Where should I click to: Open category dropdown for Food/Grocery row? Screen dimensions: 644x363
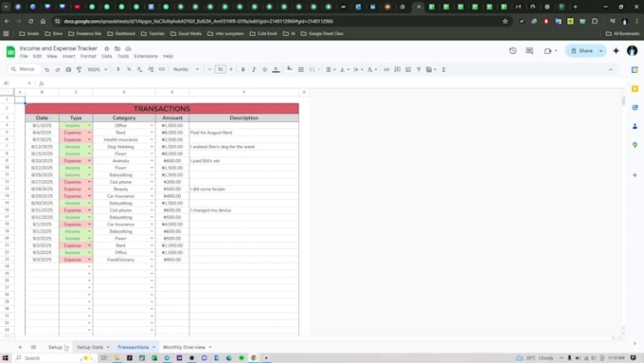(152, 260)
